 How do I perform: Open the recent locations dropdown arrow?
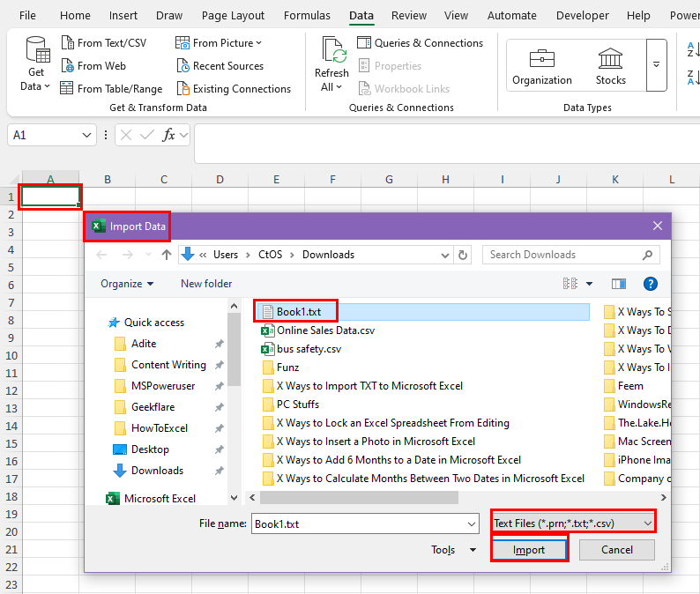[x=148, y=255]
